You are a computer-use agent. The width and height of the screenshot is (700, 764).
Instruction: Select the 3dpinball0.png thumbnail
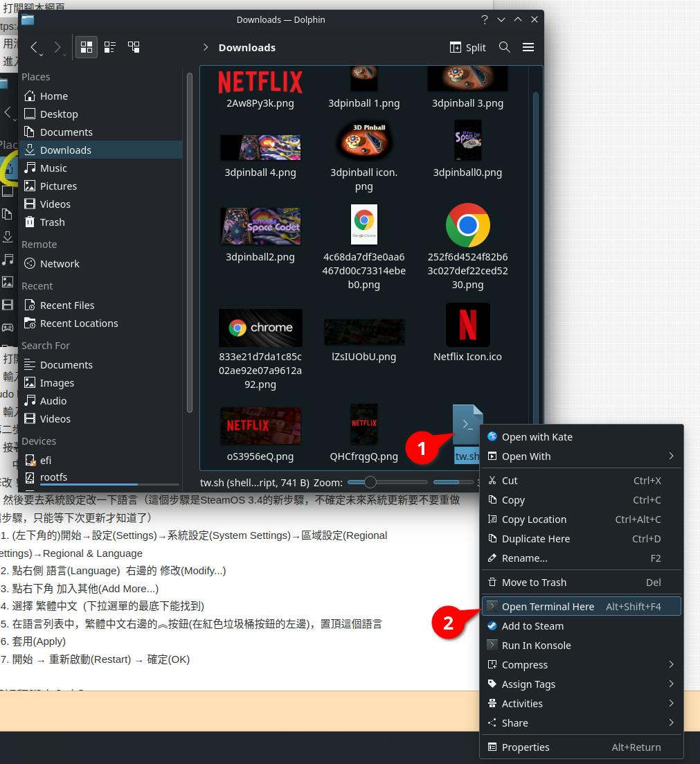point(467,140)
